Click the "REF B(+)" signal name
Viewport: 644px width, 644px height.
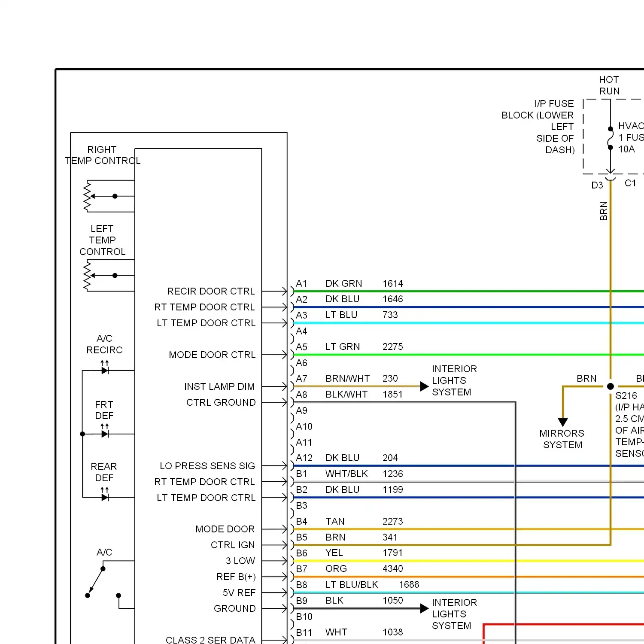tap(236, 577)
